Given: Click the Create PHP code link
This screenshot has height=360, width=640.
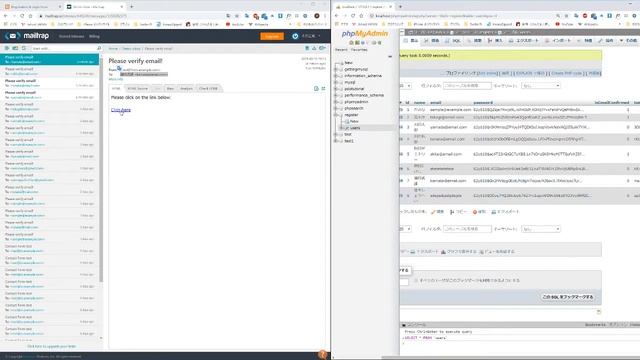Looking at the screenshot, I should (567, 73).
